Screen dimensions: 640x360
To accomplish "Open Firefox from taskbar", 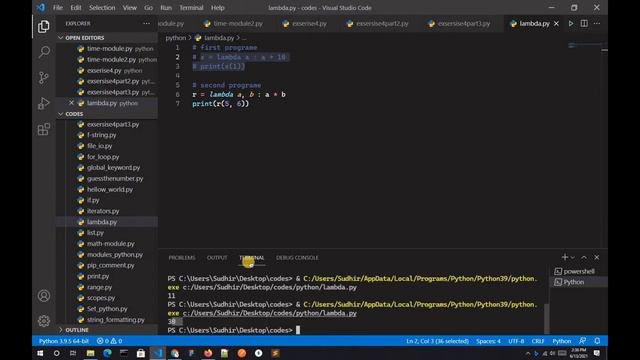I will [208, 353].
